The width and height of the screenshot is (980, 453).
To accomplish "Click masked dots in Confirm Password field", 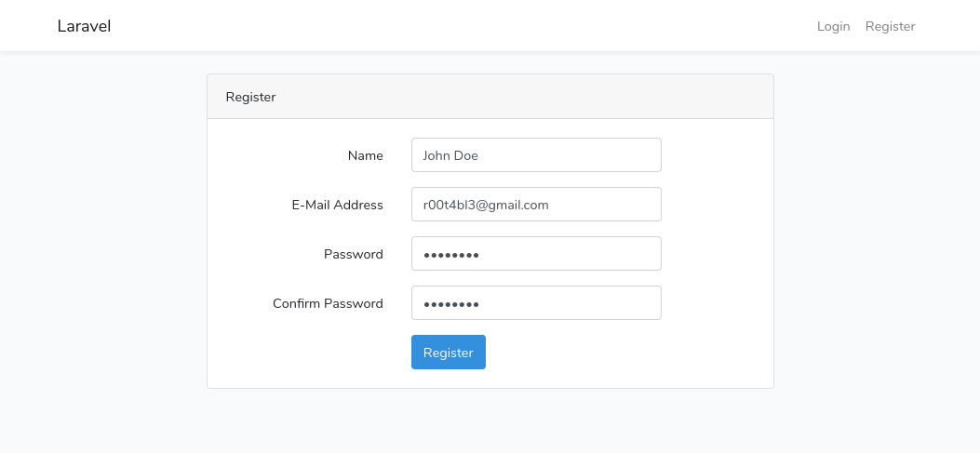I will [451, 304].
